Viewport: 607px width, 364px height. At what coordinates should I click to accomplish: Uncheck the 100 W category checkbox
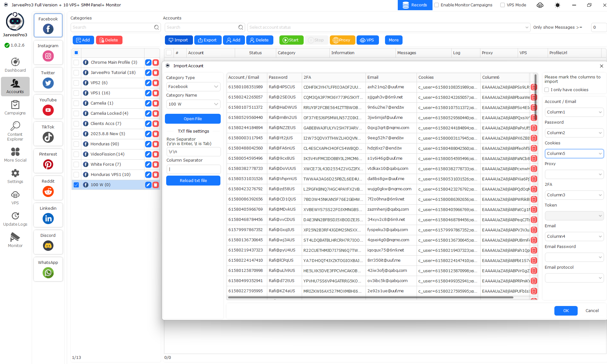76,185
